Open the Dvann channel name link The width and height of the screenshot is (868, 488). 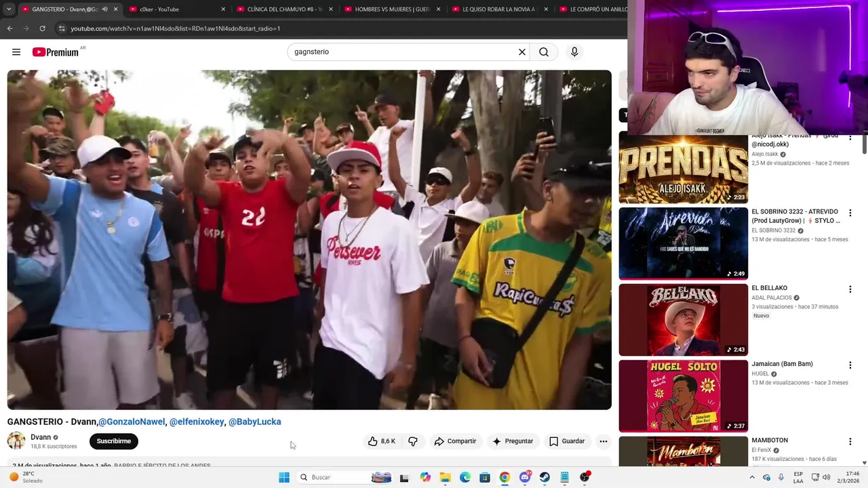click(x=41, y=437)
